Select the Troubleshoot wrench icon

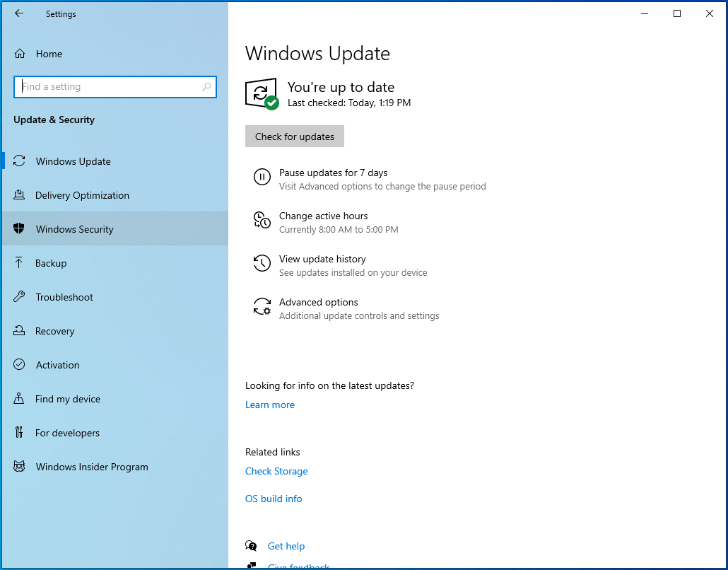tap(19, 296)
